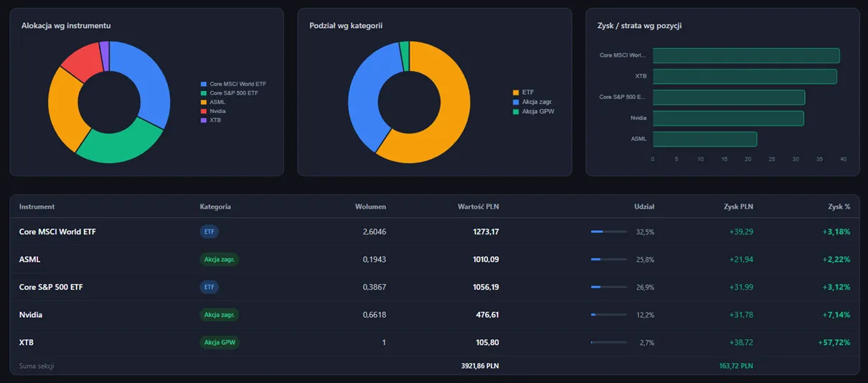Click the XTB instrument name in table
The image size is (868, 383).
[27, 343]
